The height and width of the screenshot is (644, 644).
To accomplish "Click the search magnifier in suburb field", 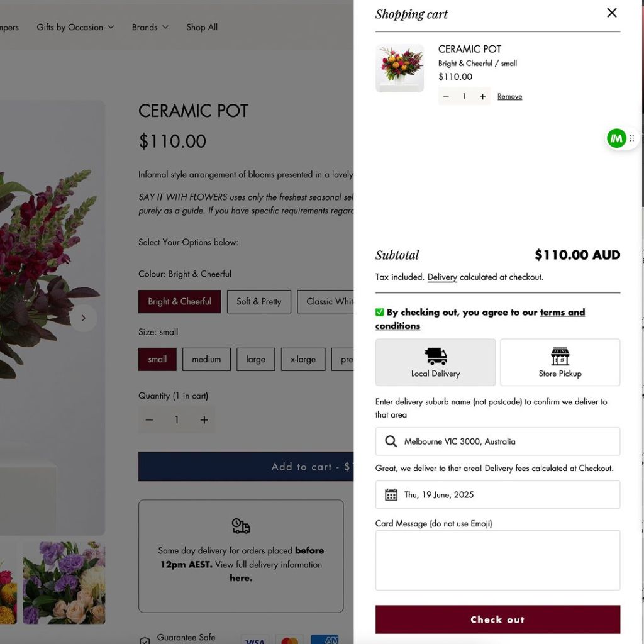I will tap(391, 441).
